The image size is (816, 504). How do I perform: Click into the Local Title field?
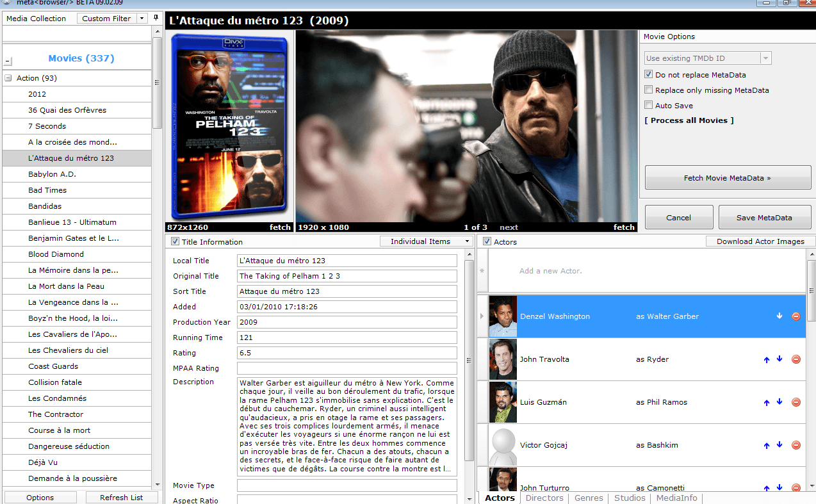tap(347, 261)
